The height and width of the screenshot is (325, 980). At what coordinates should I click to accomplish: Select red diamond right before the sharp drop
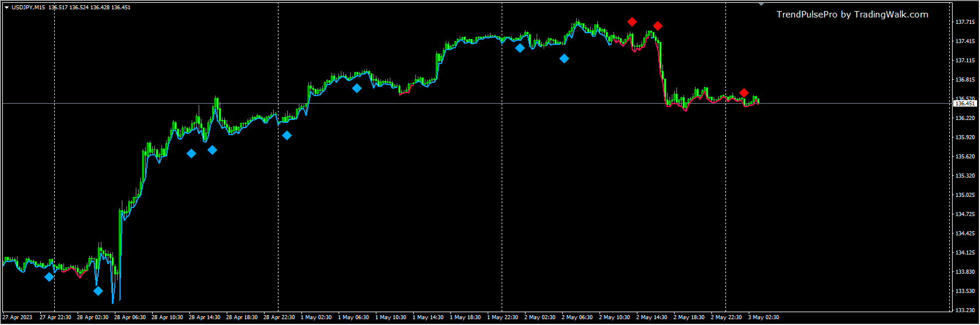click(x=657, y=26)
